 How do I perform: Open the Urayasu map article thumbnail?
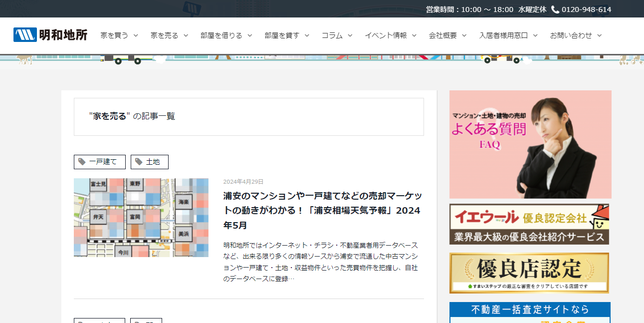[x=141, y=218]
